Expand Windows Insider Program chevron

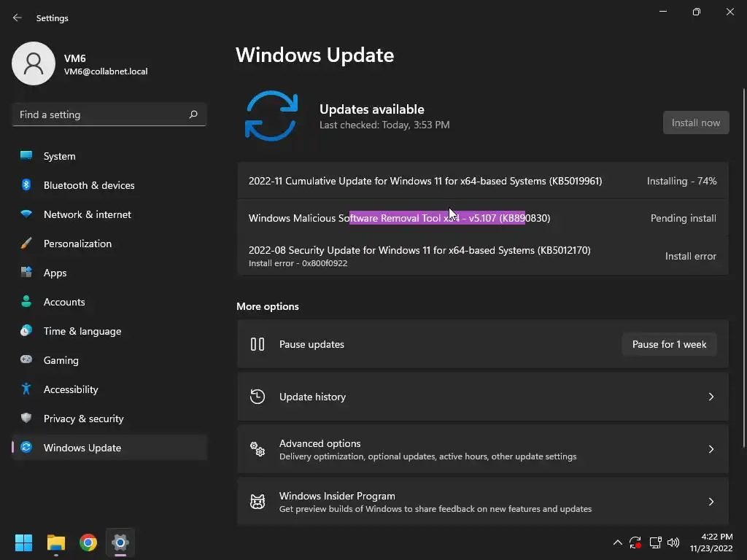pos(711,502)
